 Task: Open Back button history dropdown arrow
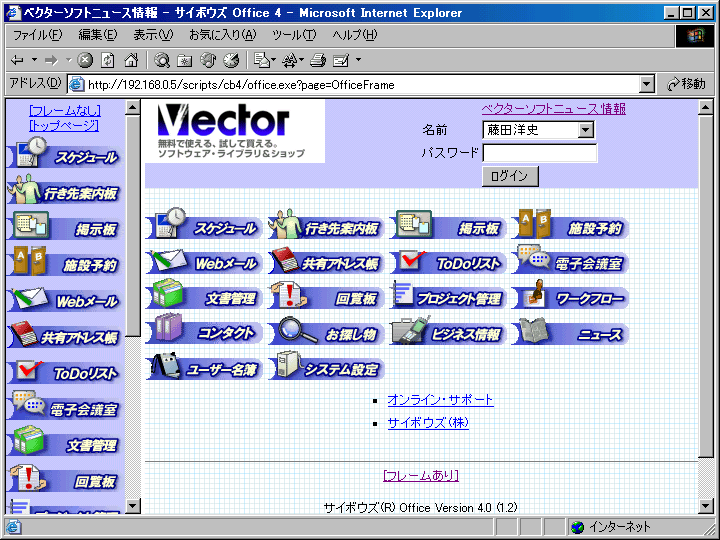(34, 60)
